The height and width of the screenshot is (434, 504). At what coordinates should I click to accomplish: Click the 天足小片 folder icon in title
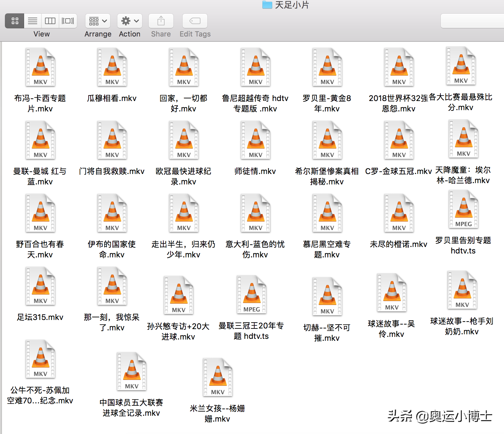pos(267,5)
